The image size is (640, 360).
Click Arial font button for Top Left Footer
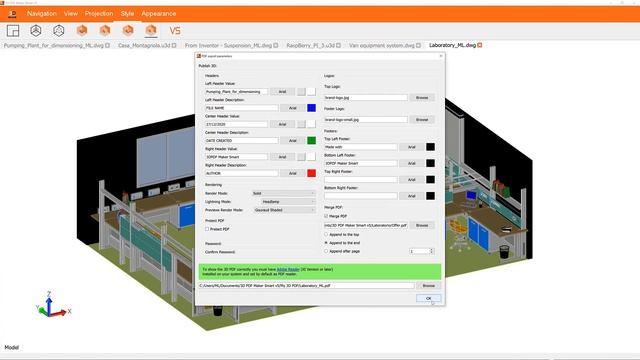point(411,147)
